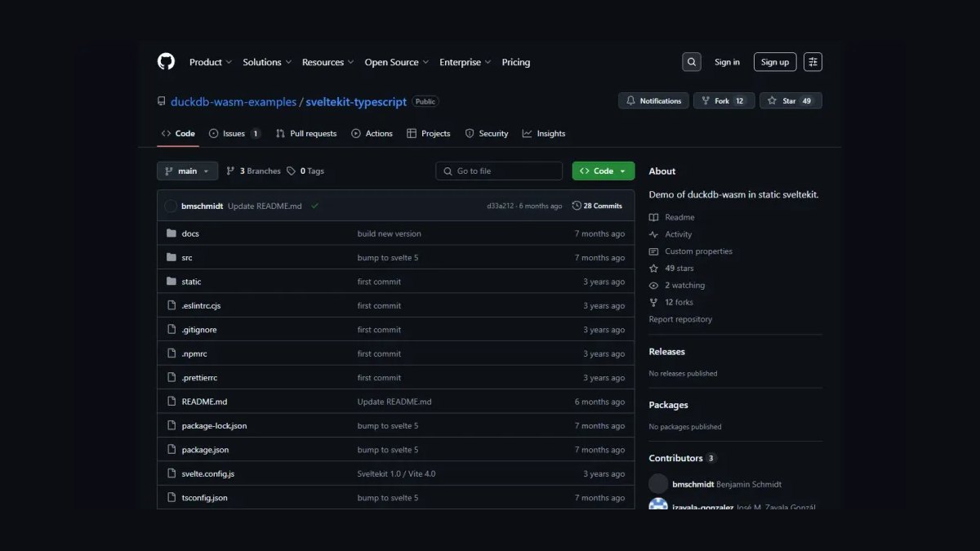The width and height of the screenshot is (980, 551).
Task: Open the duckdb-wasm-examples owner link
Action: click(234, 102)
